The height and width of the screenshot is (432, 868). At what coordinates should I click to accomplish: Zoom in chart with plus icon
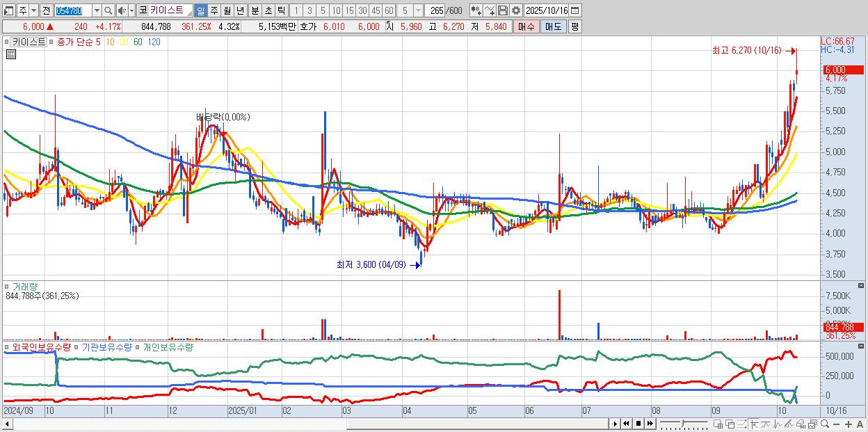pos(849,424)
